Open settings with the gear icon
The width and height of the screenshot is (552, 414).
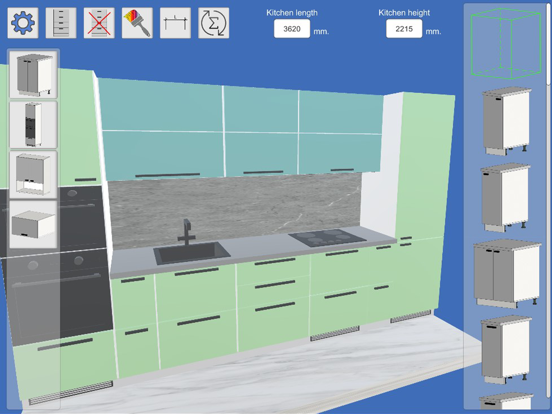point(23,23)
